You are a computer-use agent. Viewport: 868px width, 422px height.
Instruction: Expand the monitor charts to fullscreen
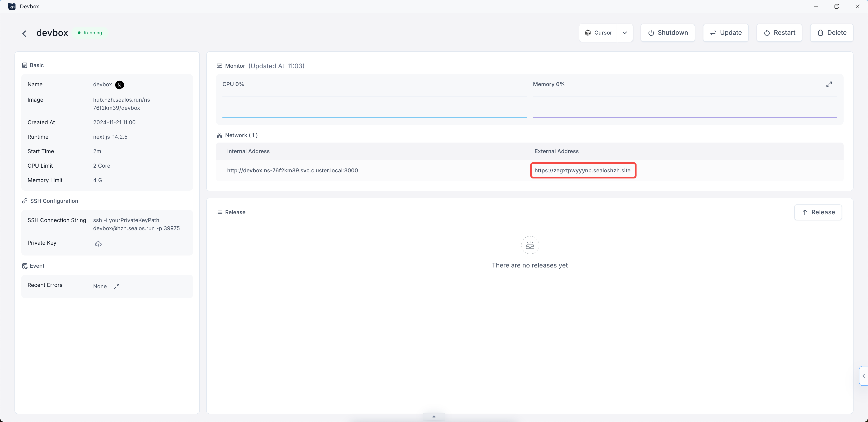coord(829,84)
